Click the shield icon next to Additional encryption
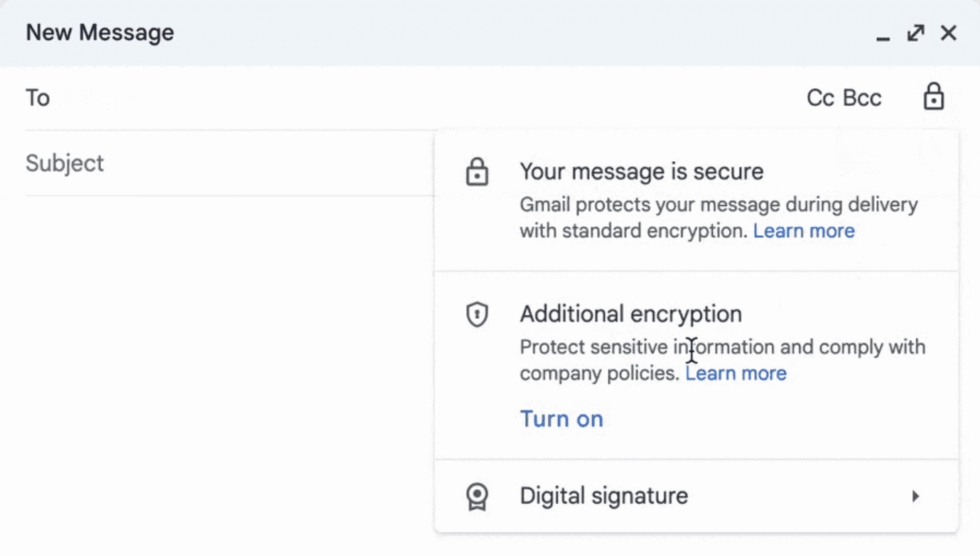Screen dimensions: 980x556 point(477,314)
